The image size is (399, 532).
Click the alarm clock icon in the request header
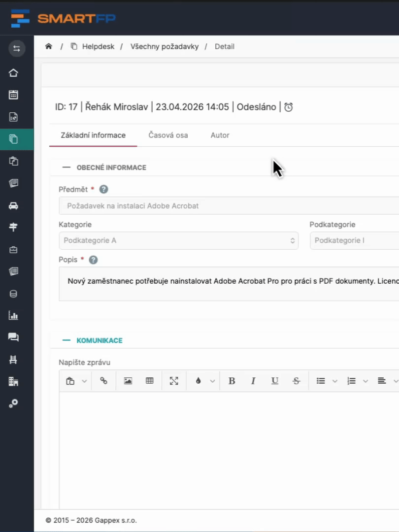[x=289, y=107]
